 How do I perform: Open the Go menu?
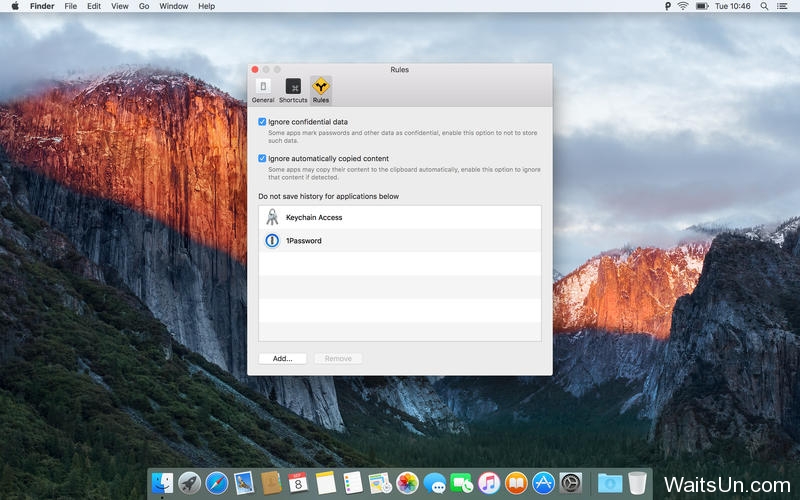tap(144, 6)
